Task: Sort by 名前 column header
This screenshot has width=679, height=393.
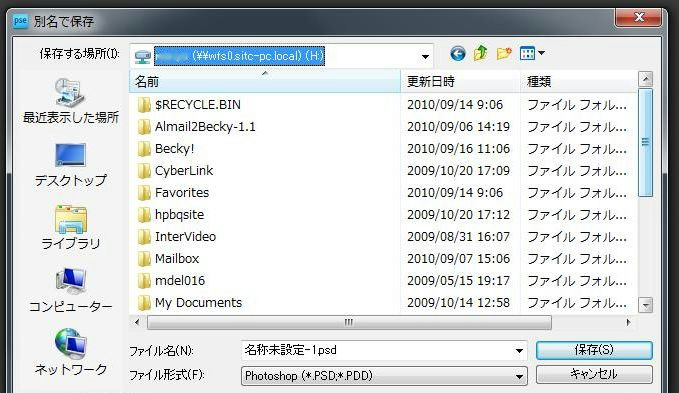Action: tap(265, 81)
